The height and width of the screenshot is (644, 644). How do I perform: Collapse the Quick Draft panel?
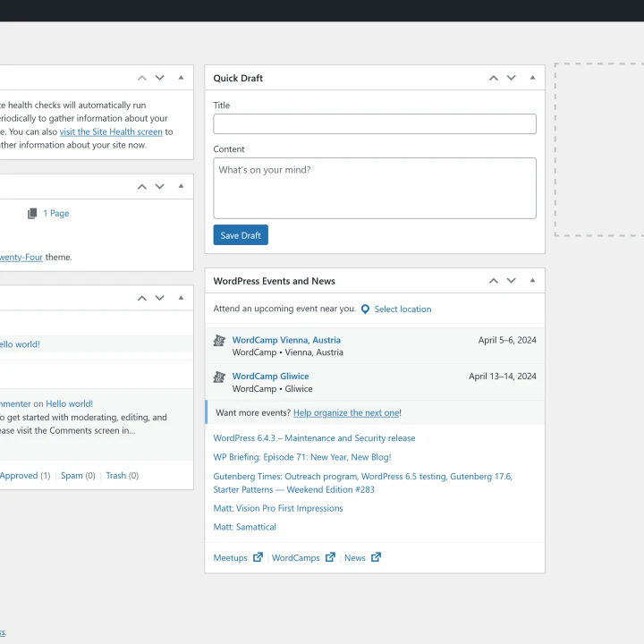tap(532, 78)
